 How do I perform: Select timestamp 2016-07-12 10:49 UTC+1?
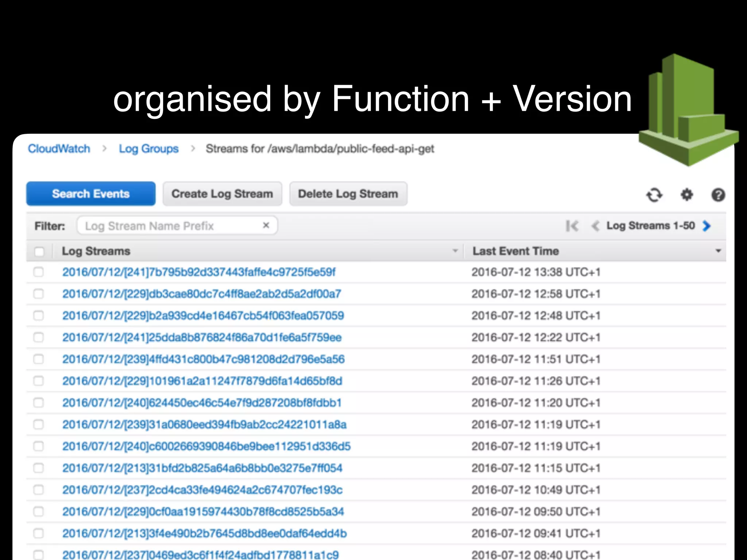pos(536,490)
